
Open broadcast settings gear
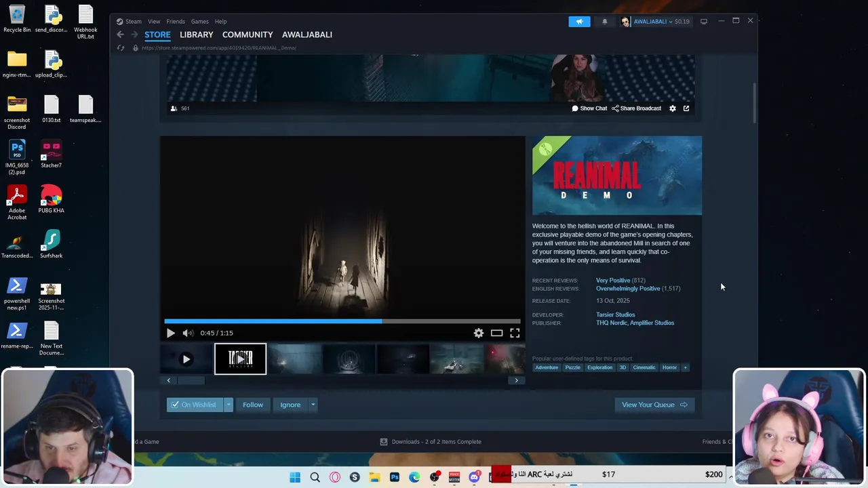(673, 108)
